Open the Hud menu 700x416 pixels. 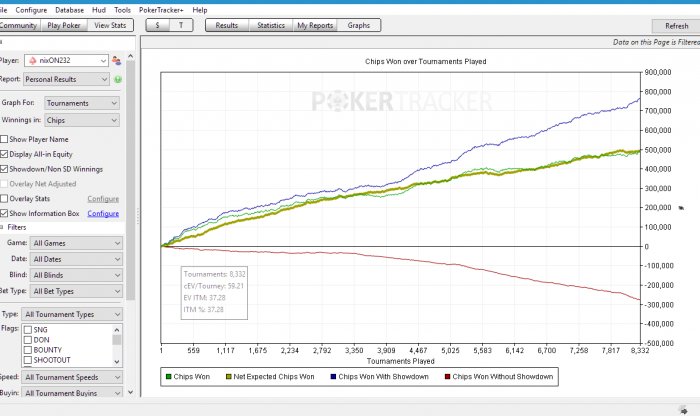coord(99,10)
